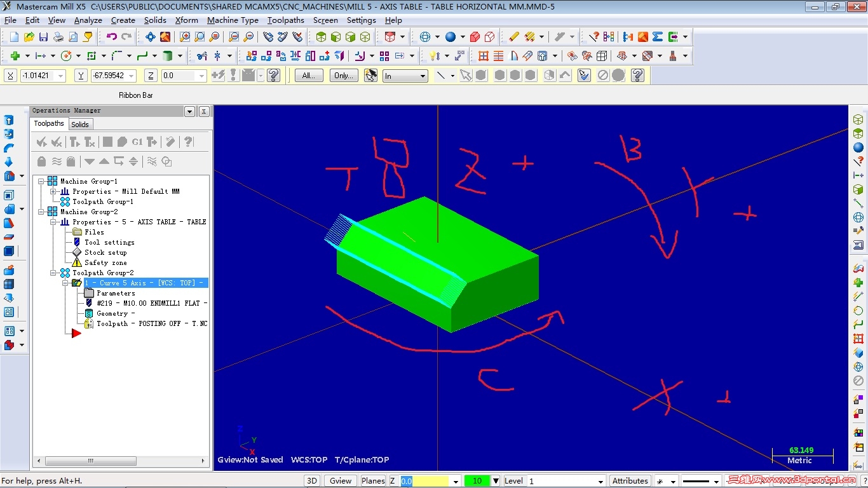
Task: Launch the Analyze entity question-mark icon
Action: (x=594, y=37)
